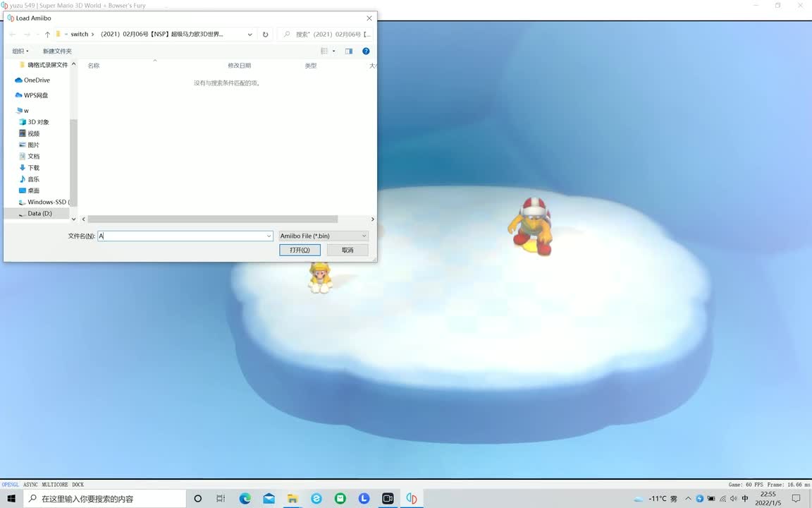Open 3D 对象 in the navigation pane
812x508 pixels.
click(x=34, y=122)
